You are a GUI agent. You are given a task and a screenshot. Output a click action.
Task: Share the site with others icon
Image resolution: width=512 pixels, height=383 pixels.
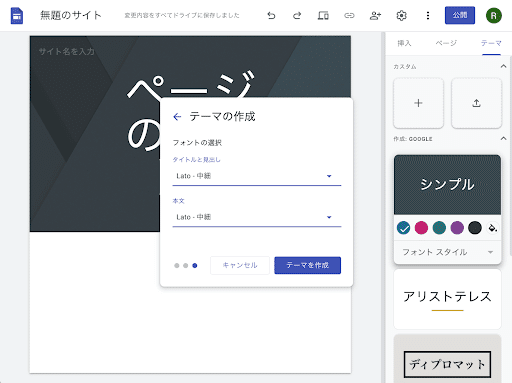tap(375, 16)
